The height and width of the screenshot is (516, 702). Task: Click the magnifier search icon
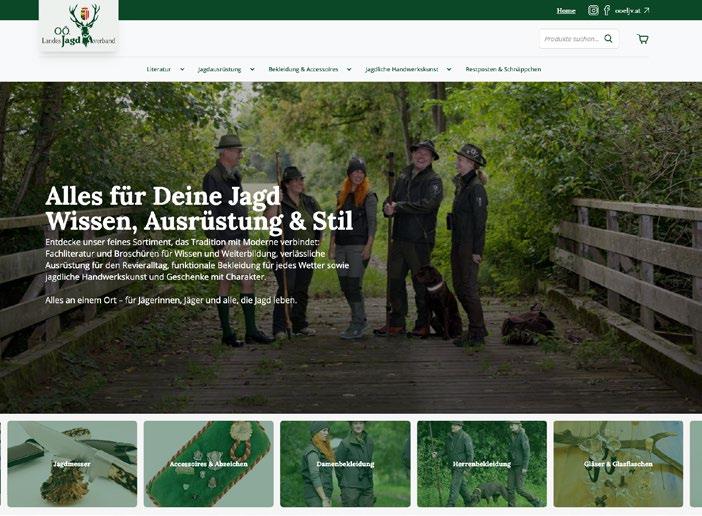pyautogui.click(x=608, y=38)
